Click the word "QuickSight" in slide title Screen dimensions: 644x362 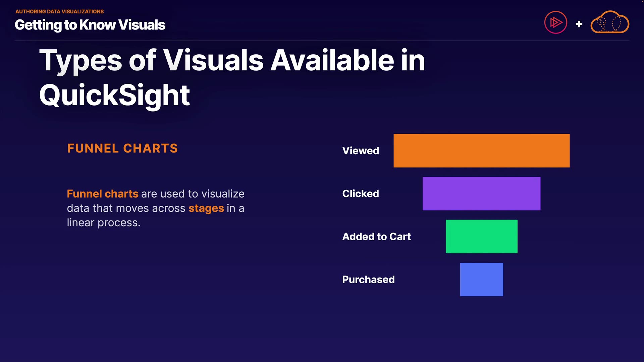[x=114, y=95]
